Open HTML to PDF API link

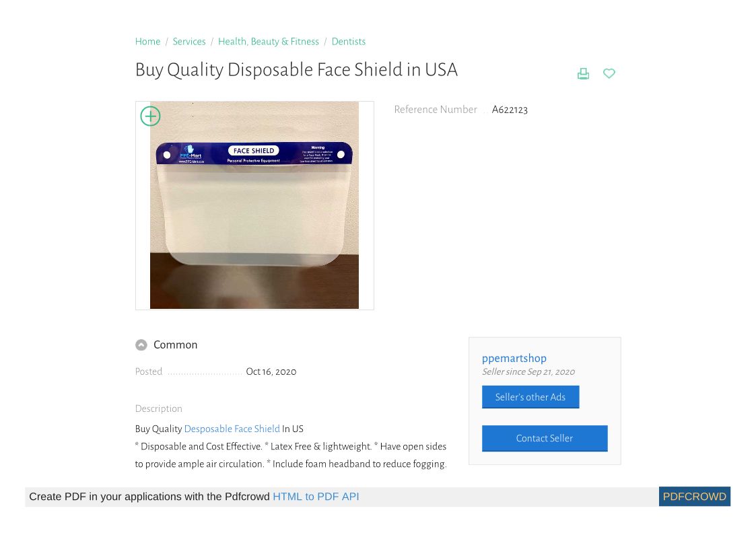click(316, 497)
